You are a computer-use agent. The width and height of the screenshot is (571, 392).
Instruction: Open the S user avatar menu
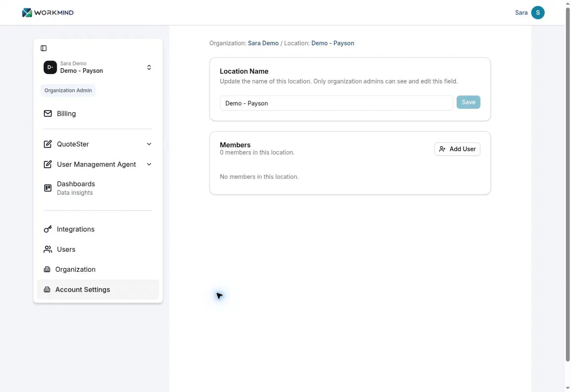538,13
